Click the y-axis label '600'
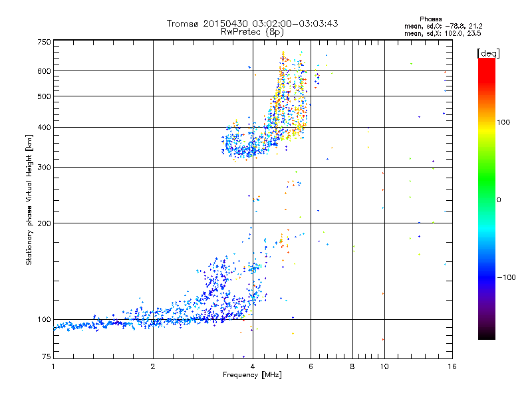 (x=44, y=71)
